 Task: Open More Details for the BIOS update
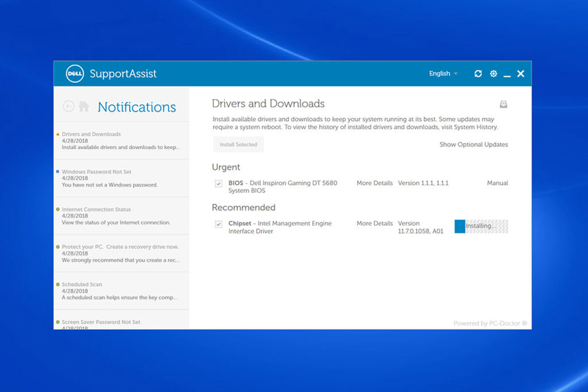pyautogui.click(x=375, y=183)
